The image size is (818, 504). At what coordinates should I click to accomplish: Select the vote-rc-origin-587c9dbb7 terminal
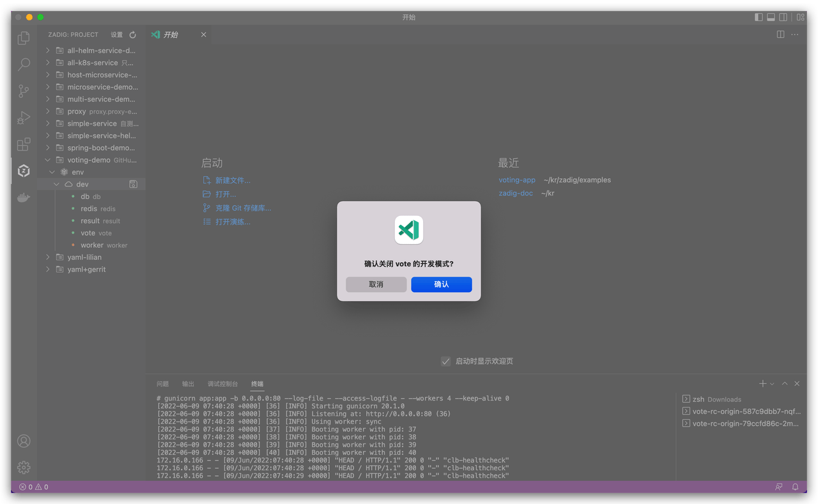tap(741, 411)
